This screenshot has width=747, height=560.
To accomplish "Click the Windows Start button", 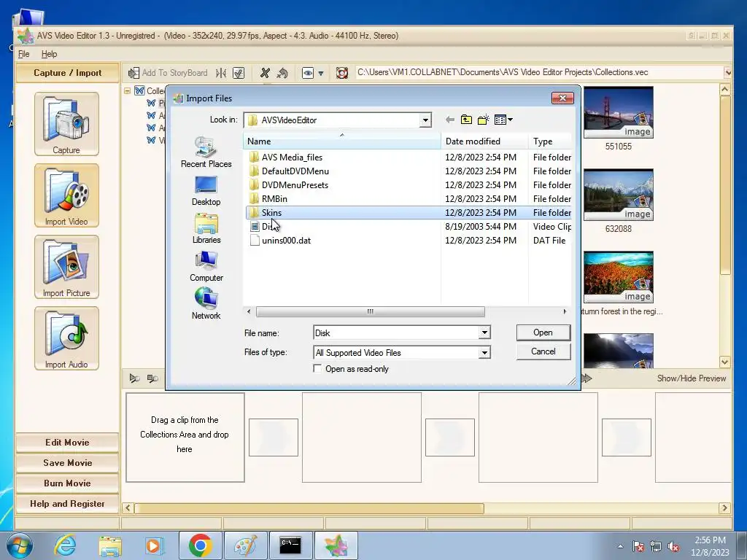I will click(x=20, y=545).
